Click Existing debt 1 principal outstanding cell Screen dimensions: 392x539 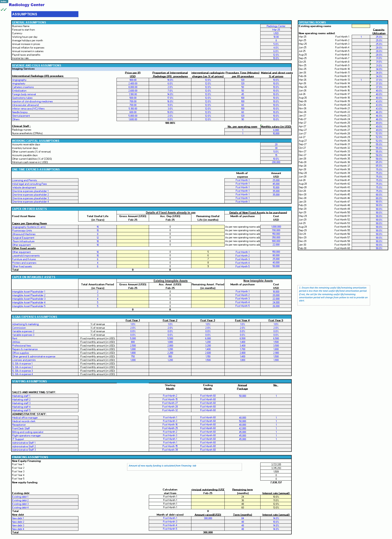coord(208,497)
